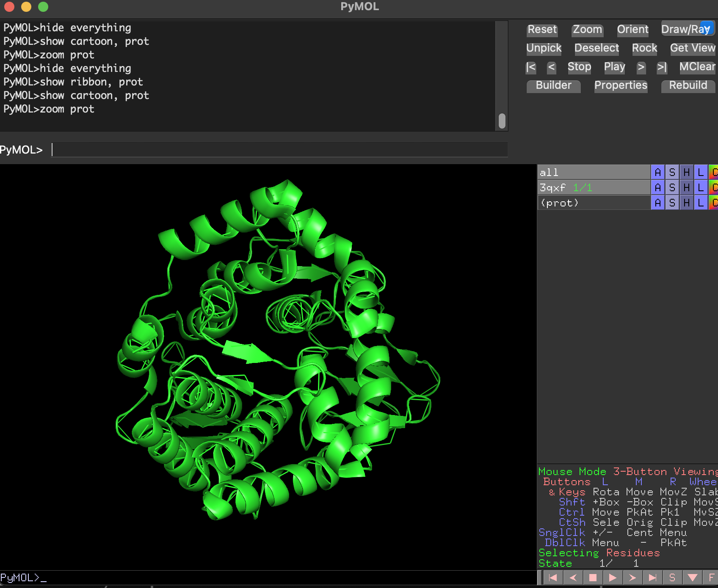
Task: Click the 'State 1/ 1' indicator
Action: (588, 563)
